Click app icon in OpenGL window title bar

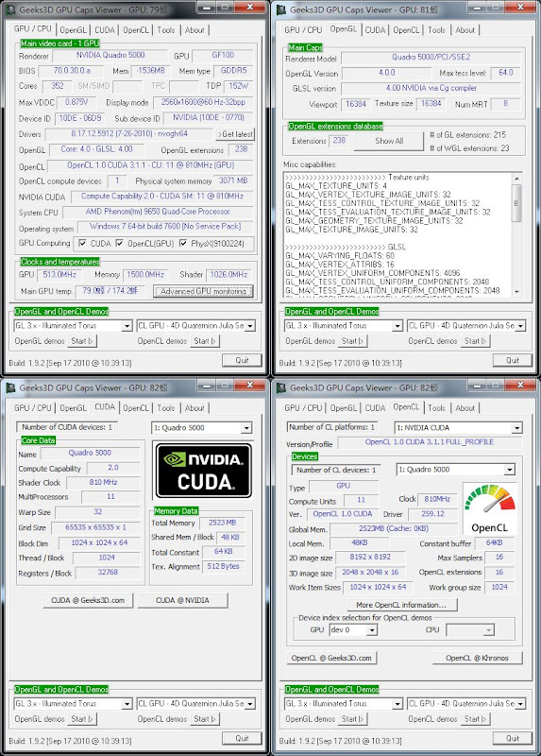click(x=281, y=9)
